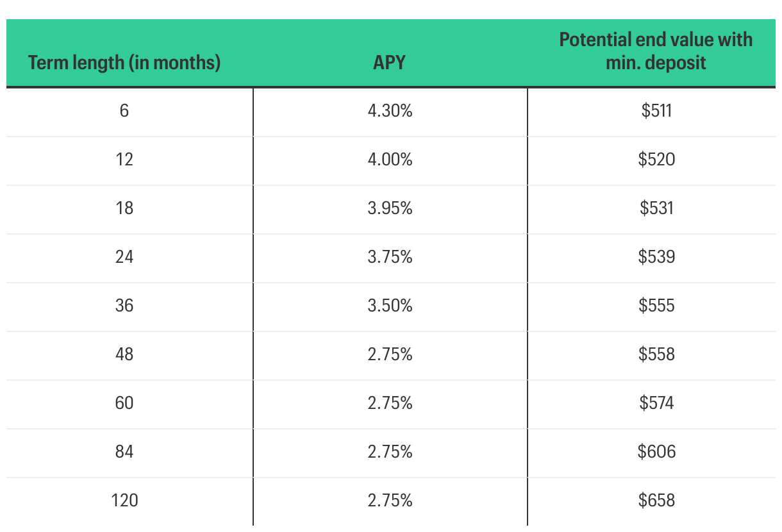Select the $520 end value cell
The height and width of the screenshot is (532, 782).
[x=656, y=159]
